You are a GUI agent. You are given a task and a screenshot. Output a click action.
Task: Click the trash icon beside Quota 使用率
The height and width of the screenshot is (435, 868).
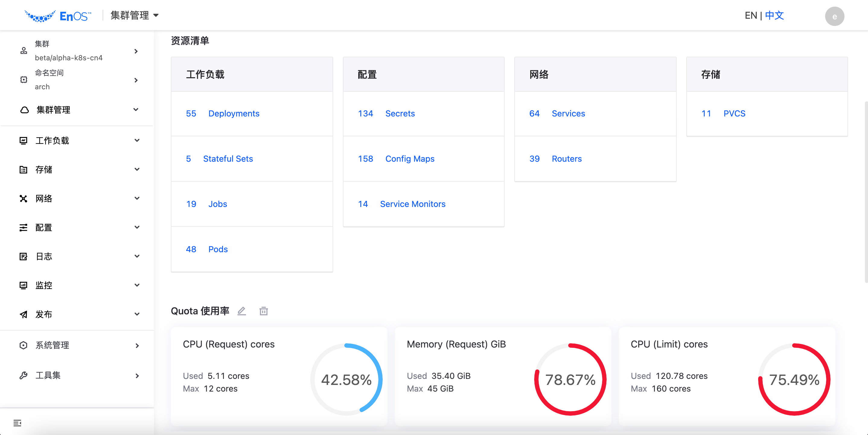[x=263, y=311]
